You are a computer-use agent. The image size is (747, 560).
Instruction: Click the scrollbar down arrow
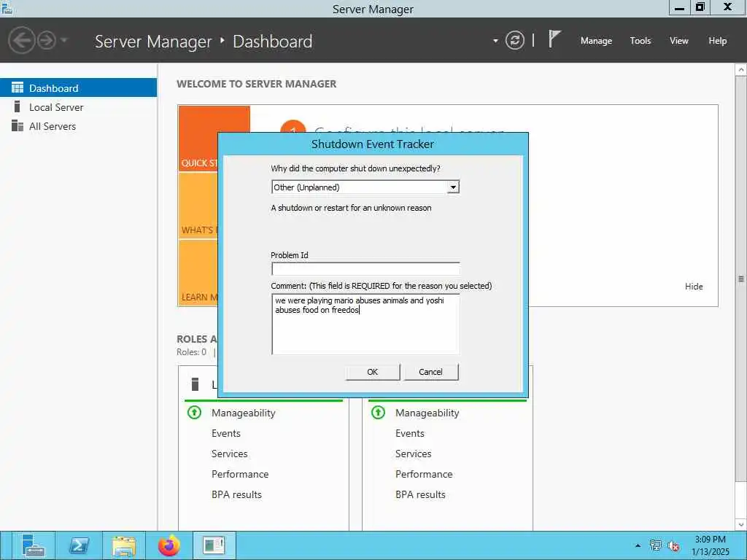741,525
